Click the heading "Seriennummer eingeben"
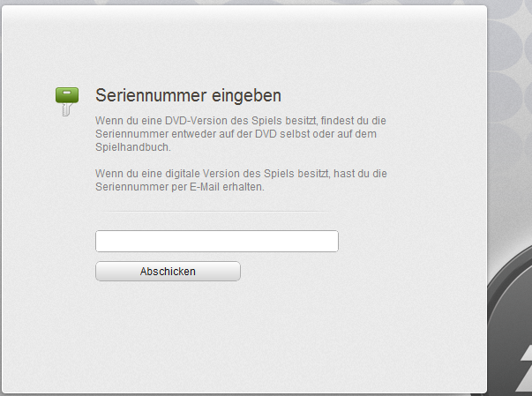532x396 pixels. tap(188, 95)
